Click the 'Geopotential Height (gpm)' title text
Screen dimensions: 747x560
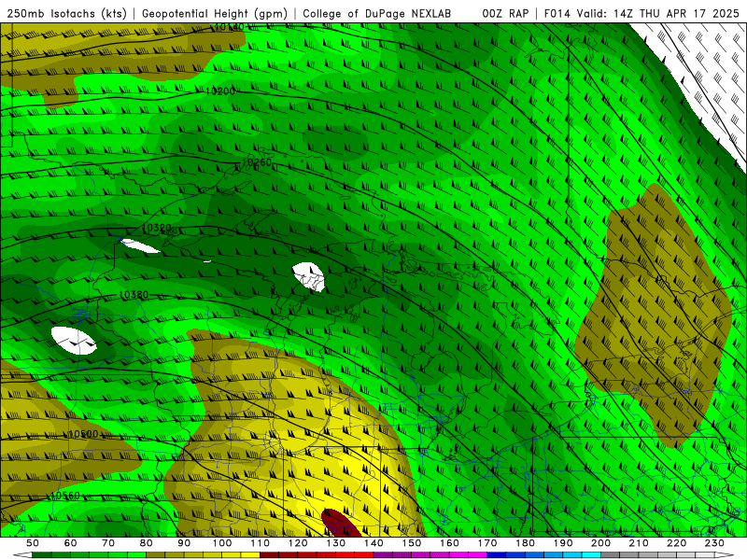point(215,14)
